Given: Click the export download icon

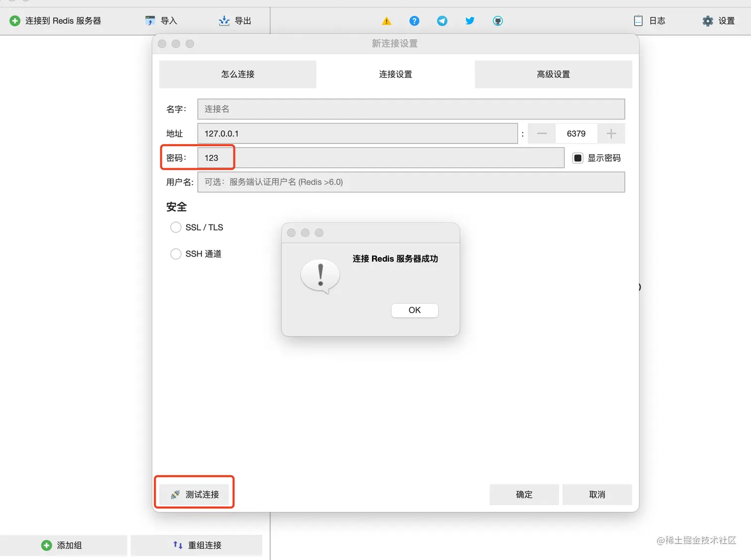Looking at the screenshot, I should 224,21.
